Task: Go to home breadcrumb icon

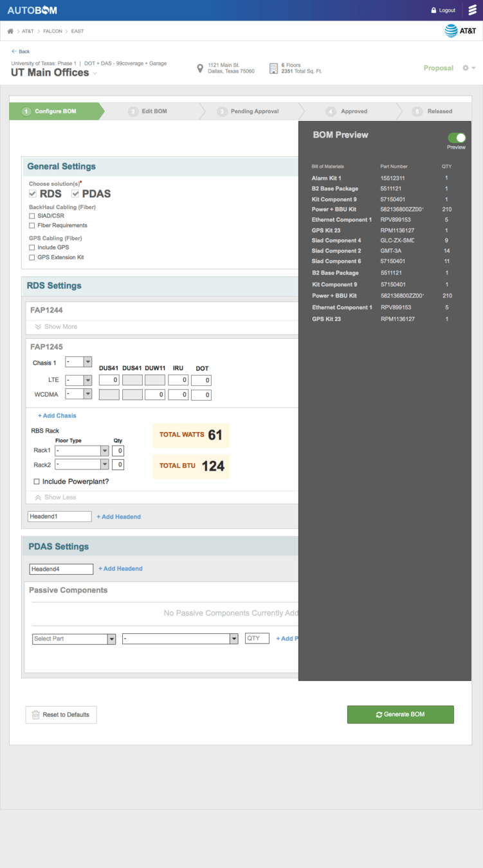Action: [10, 31]
